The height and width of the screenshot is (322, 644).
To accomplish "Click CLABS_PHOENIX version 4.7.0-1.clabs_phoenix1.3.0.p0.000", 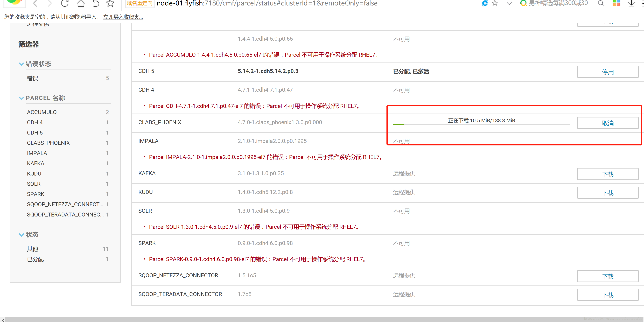I will coord(280,123).
